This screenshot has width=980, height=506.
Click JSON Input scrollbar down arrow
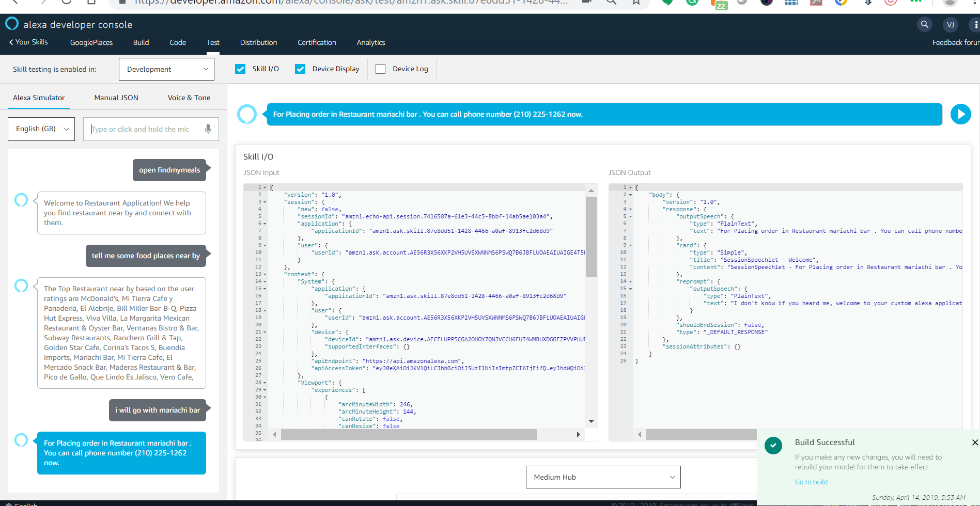pyautogui.click(x=591, y=421)
